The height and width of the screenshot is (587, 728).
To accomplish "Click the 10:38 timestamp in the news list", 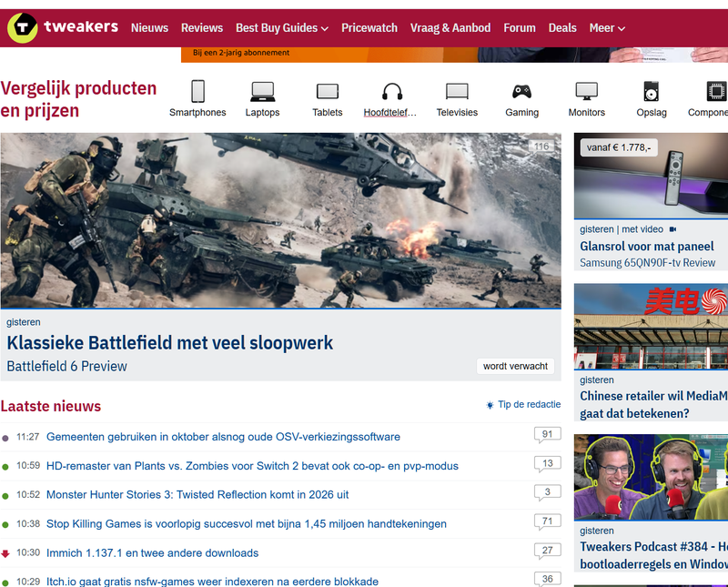I will coord(28,524).
